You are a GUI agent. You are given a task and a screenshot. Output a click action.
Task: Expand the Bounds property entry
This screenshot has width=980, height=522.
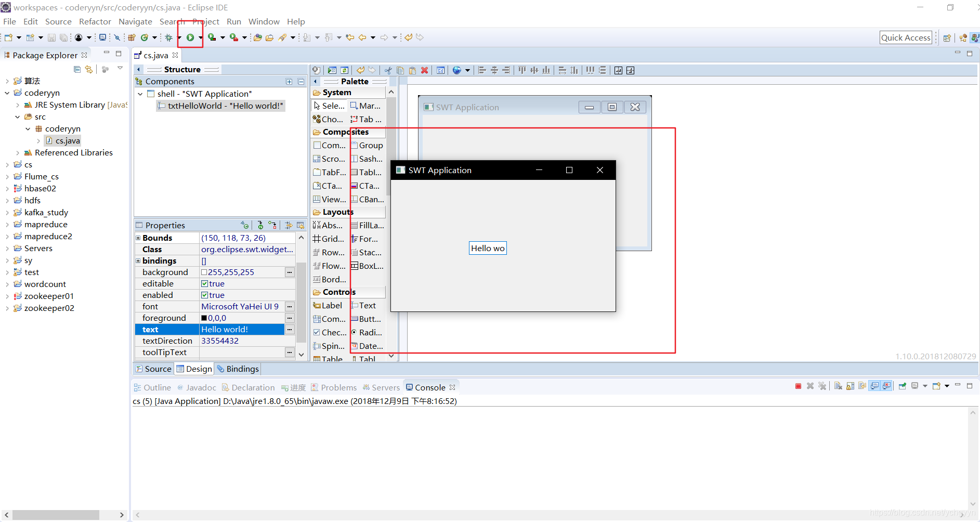click(x=138, y=238)
